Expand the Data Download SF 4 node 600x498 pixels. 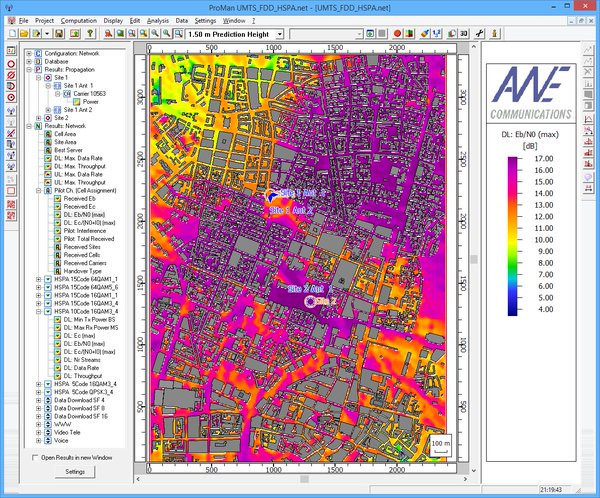click(38, 401)
